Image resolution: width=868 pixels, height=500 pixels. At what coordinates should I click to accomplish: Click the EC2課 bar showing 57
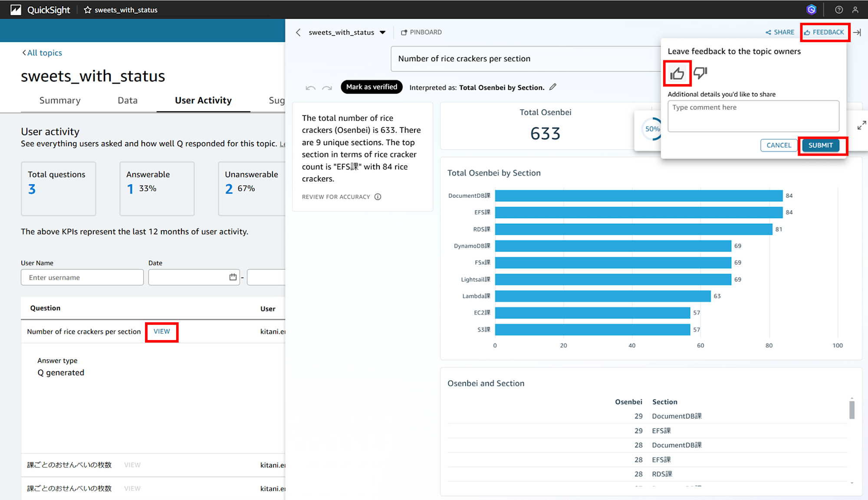pos(592,313)
